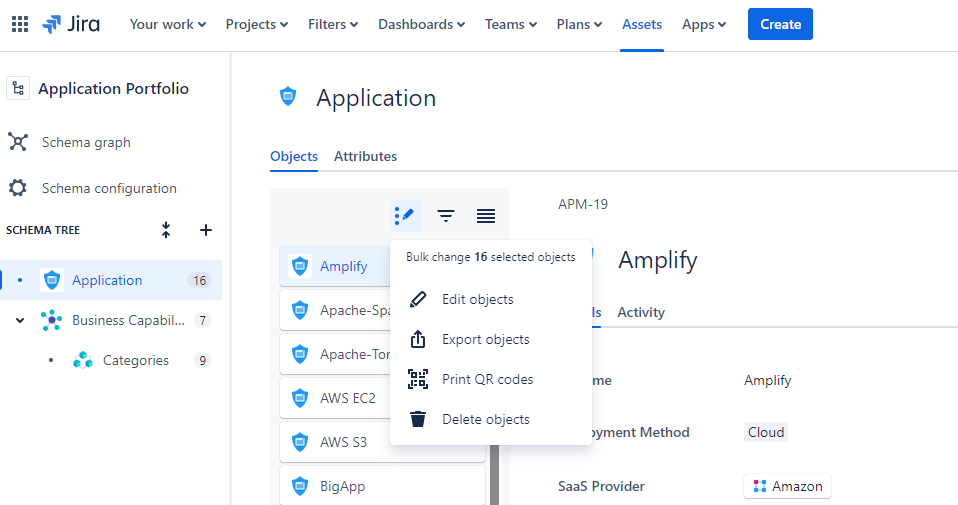Open the Amazon SaaS provider link
958x505 pixels.
click(787, 486)
